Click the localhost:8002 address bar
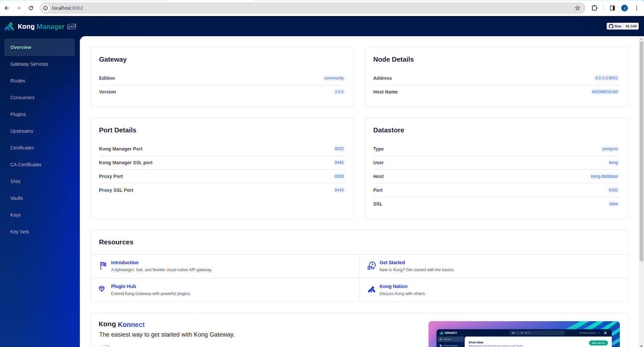 [x=313, y=8]
